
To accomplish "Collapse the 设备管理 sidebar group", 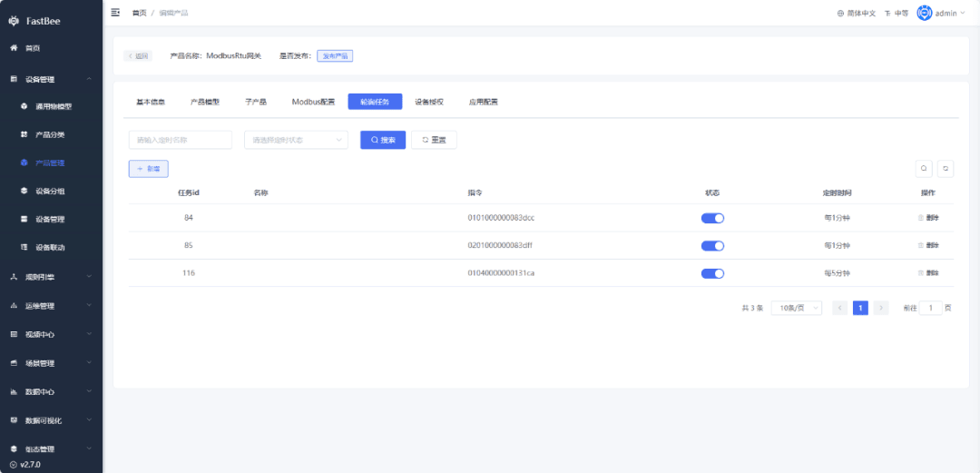I will pyautogui.click(x=51, y=79).
